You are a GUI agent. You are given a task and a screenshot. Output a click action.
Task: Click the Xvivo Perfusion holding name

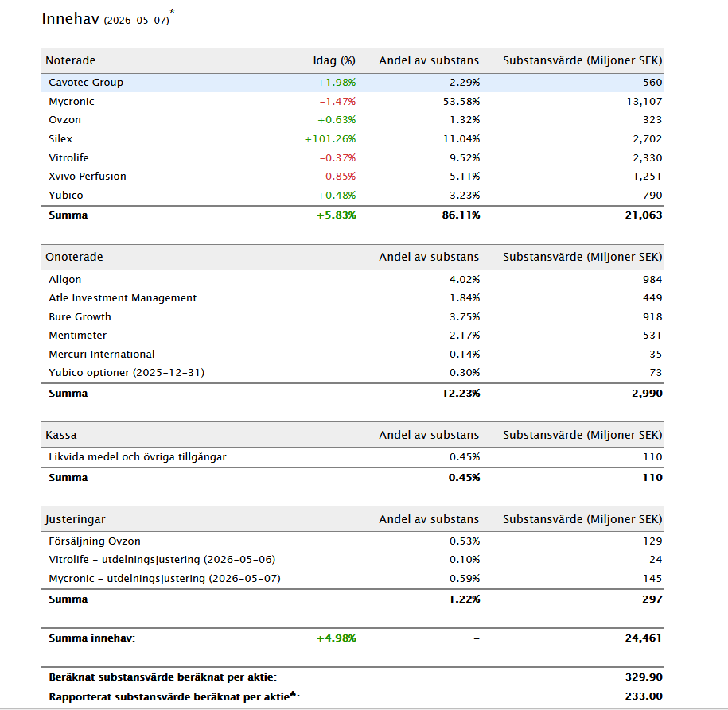[88, 177]
